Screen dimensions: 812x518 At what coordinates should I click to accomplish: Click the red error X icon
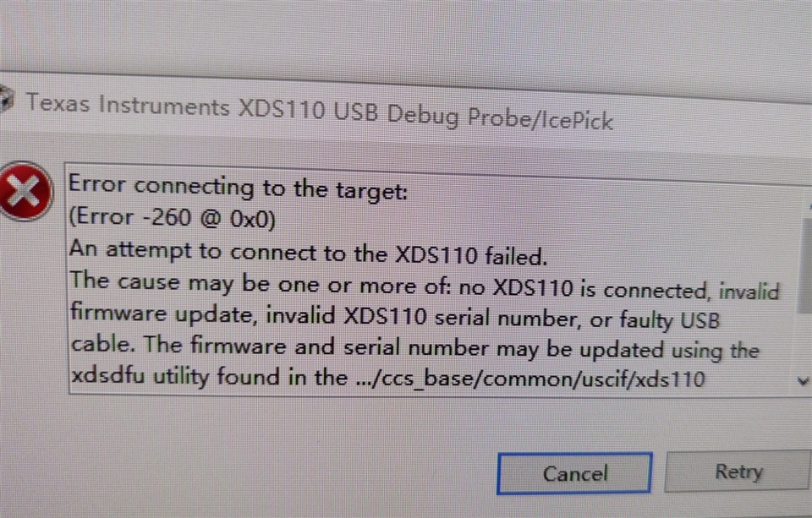click(x=25, y=190)
